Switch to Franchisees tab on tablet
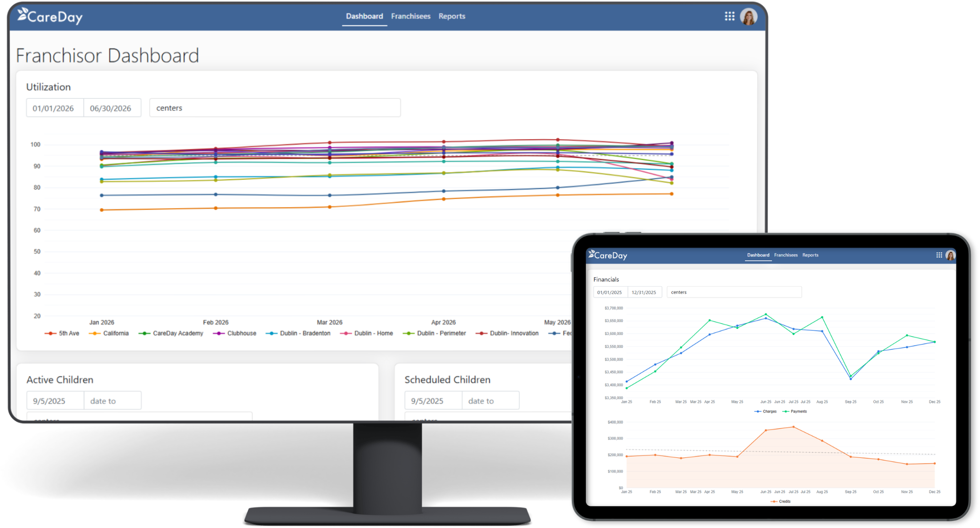 (x=786, y=255)
